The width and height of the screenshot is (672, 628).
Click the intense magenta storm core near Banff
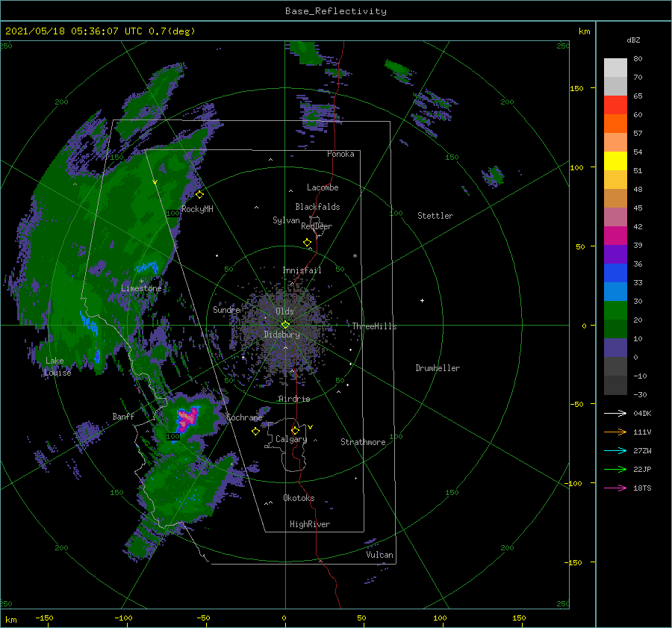187,419
